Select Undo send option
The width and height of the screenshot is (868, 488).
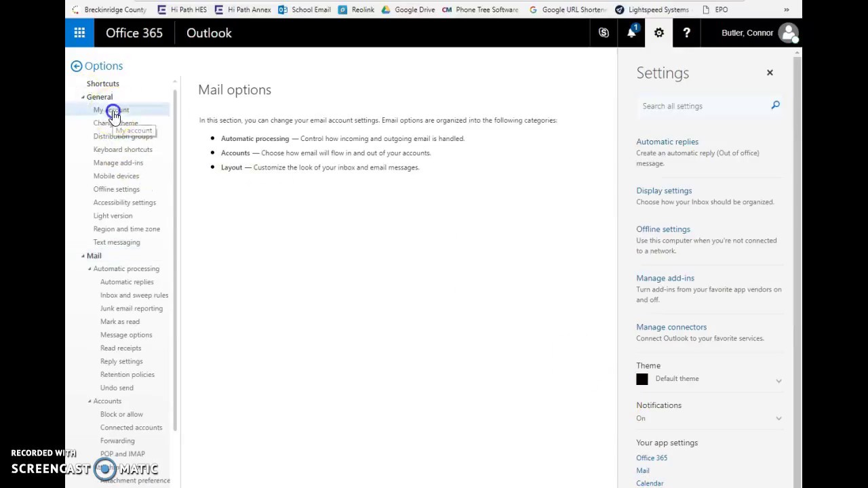coord(117,388)
